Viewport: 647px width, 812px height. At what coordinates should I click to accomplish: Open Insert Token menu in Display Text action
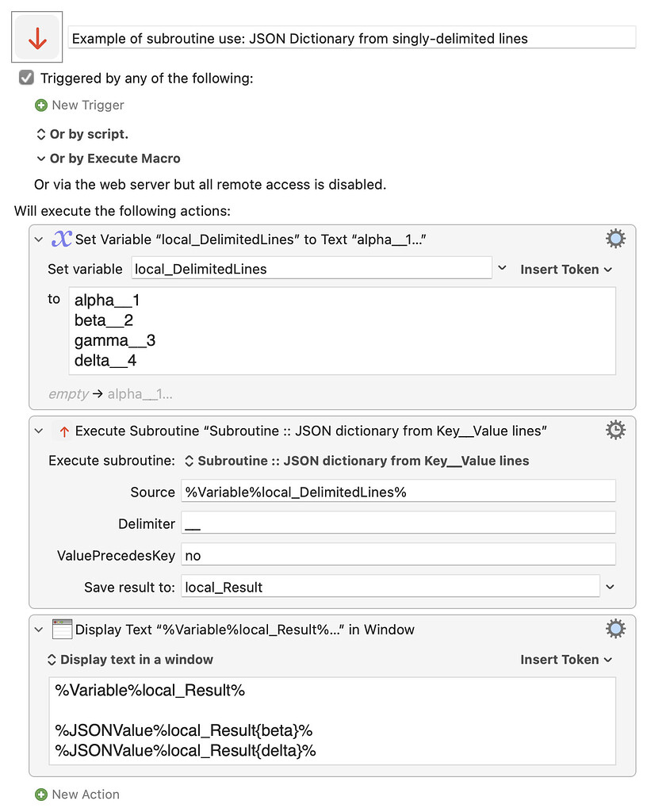(x=566, y=659)
